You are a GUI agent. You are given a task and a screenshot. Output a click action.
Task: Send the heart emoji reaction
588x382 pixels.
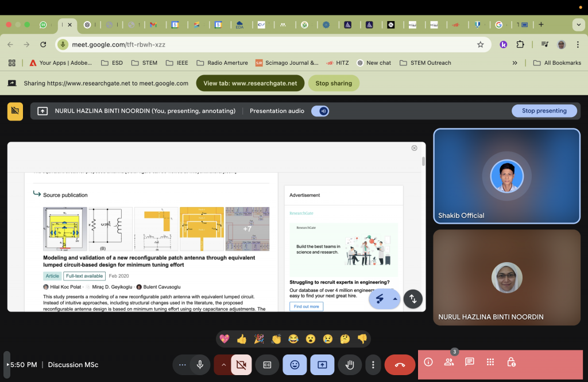point(225,339)
